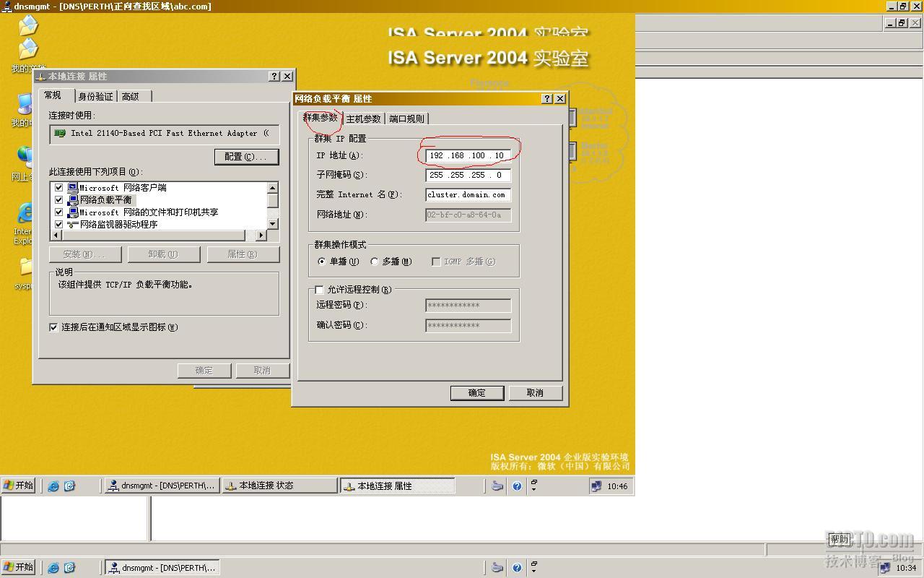Toggle 连接后在通知区域显示图标 checkbox
Screen dimensions: 924x578
tap(53, 327)
